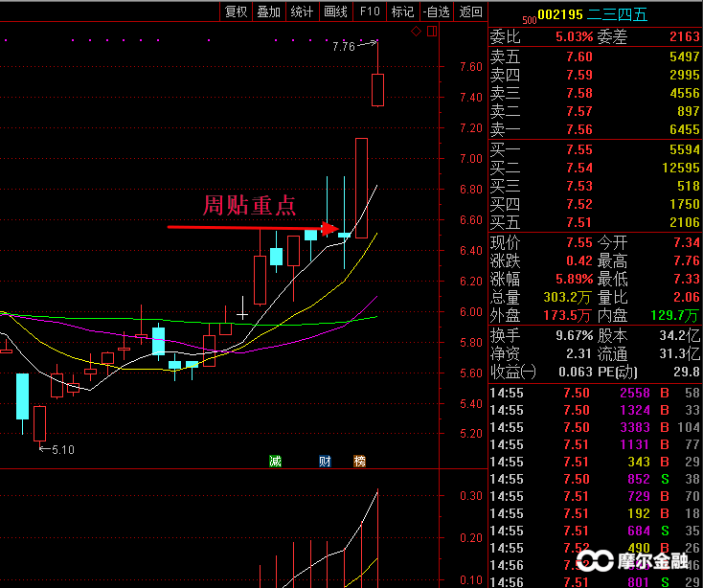Select tick trade with volume 3383

click(595, 427)
